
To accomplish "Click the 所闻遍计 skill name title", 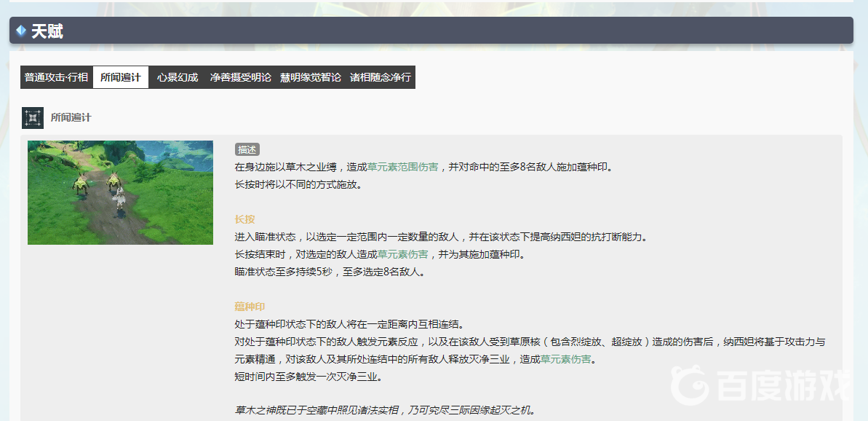I will coord(71,117).
